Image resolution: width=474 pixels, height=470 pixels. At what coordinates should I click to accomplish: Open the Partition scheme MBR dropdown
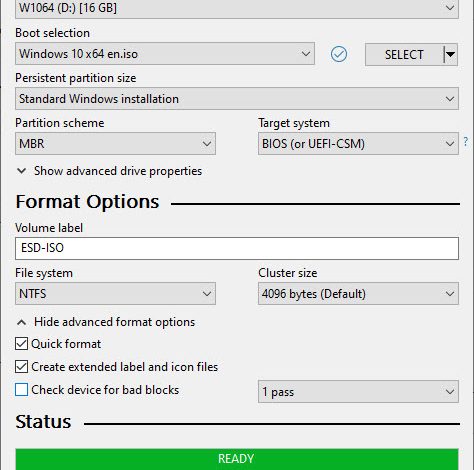pos(115,144)
